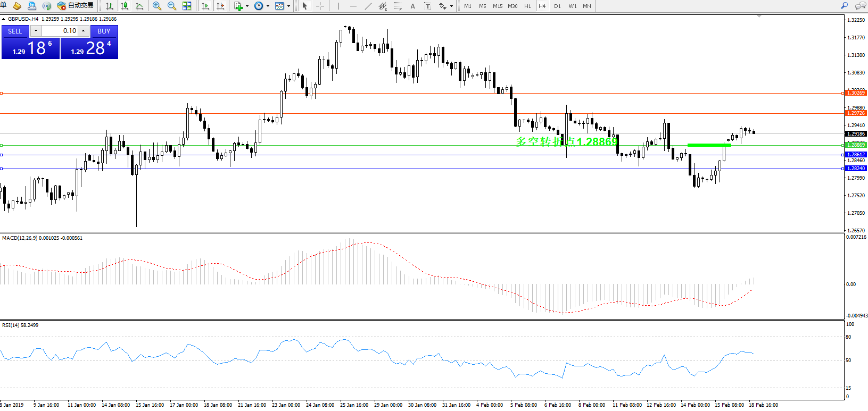Select the crosshair cursor tool
Image resolution: width=868 pixels, height=411 pixels.
click(x=320, y=6)
